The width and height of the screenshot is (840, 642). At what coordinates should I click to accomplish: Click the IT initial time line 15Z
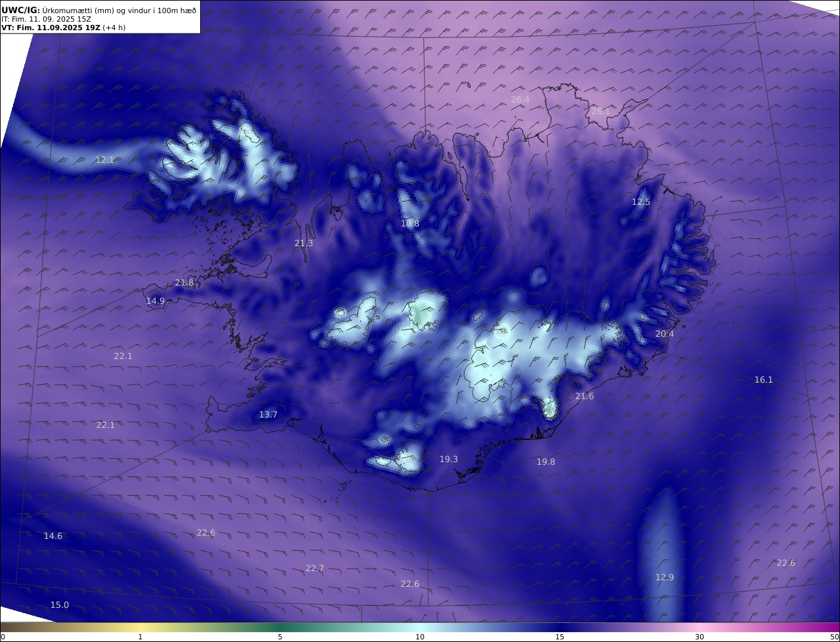46,19
